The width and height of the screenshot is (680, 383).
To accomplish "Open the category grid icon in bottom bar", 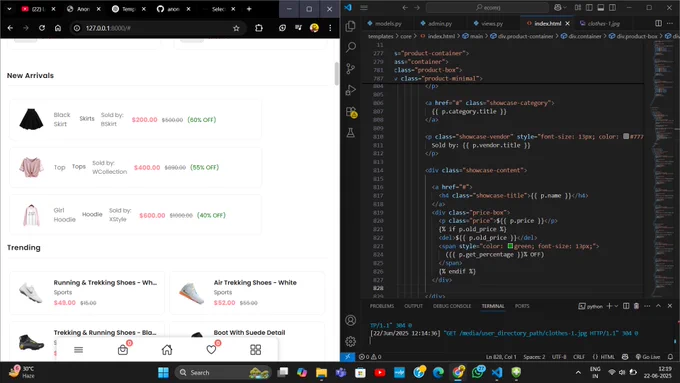I will (255, 350).
